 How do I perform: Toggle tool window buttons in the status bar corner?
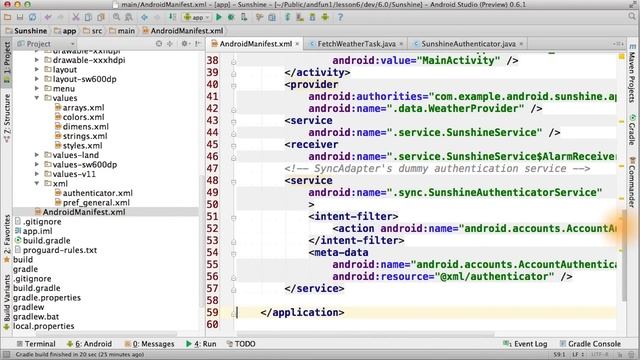6,355
